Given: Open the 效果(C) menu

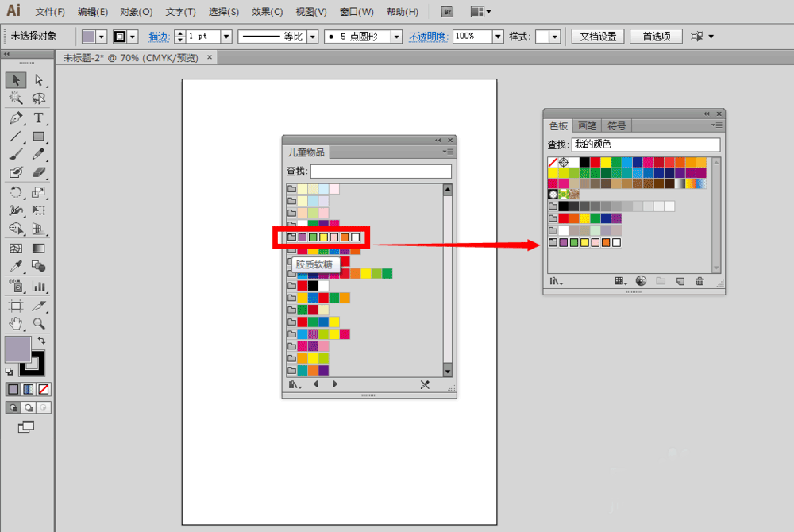Looking at the screenshot, I should [267, 12].
